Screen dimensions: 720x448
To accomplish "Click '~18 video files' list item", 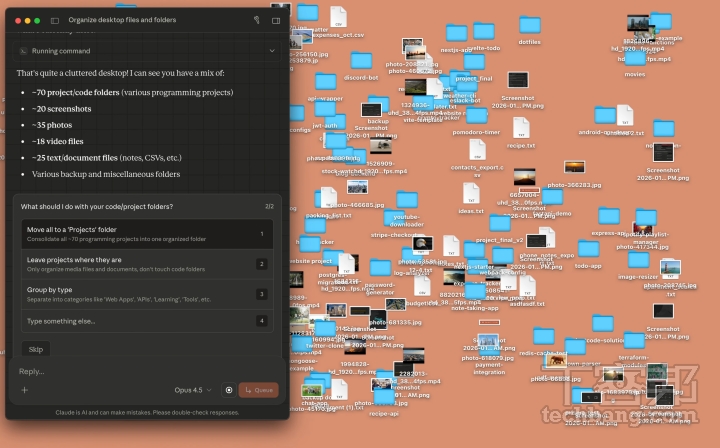I will [x=57, y=141].
